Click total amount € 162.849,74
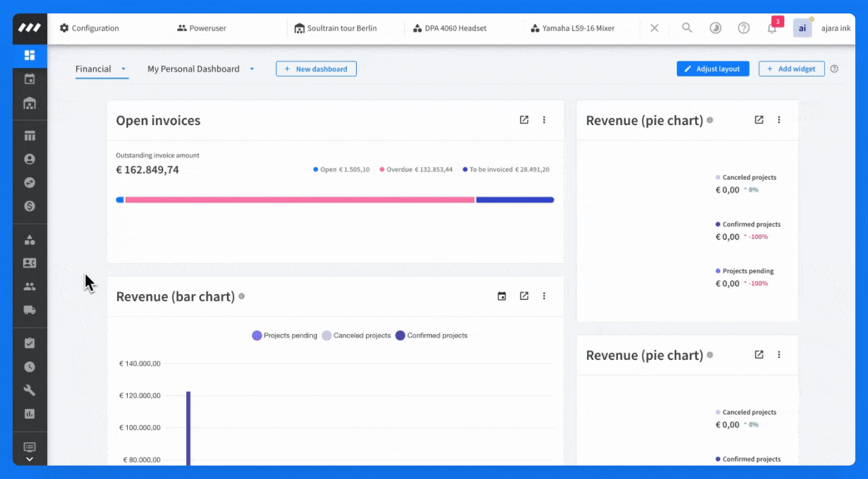Image resolution: width=868 pixels, height=479 pixels. click(x=147, y=170)
